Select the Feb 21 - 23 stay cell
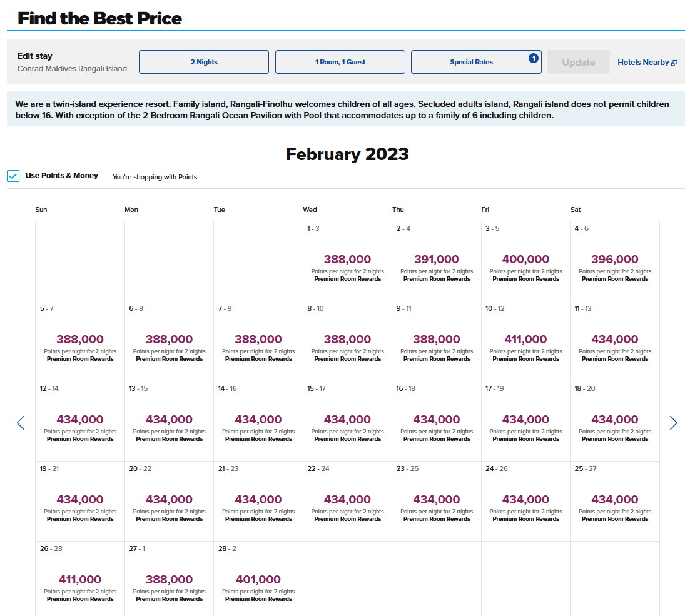This screenshot has width=685, height=616. [x=258, y=501]
